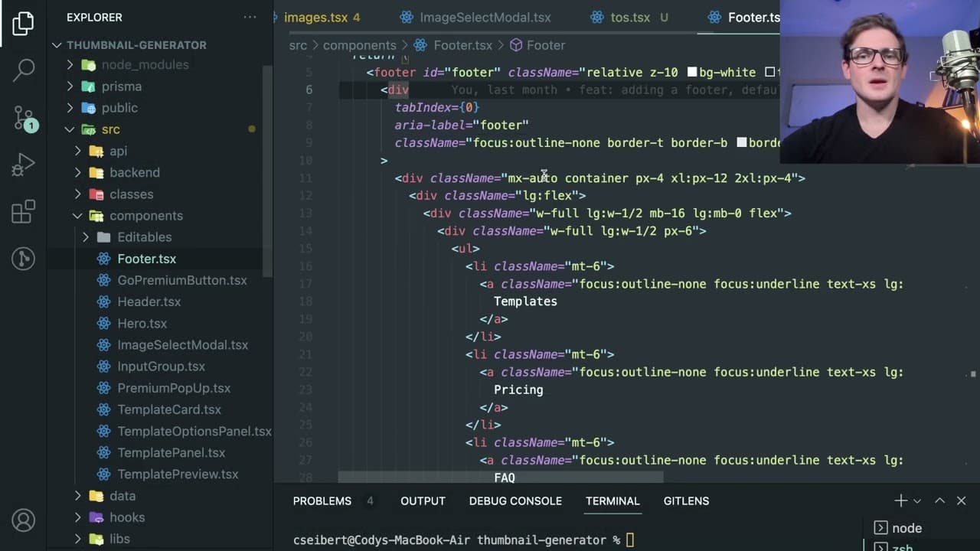
Task: Switch to the PROBLEMS panel tab
Action: [322, 500]
